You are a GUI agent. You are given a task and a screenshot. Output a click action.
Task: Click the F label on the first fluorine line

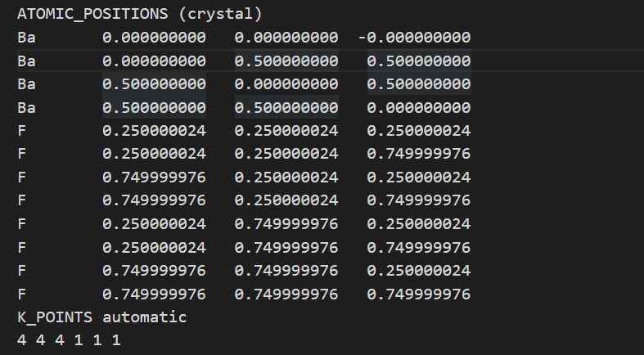click(21, 130)
